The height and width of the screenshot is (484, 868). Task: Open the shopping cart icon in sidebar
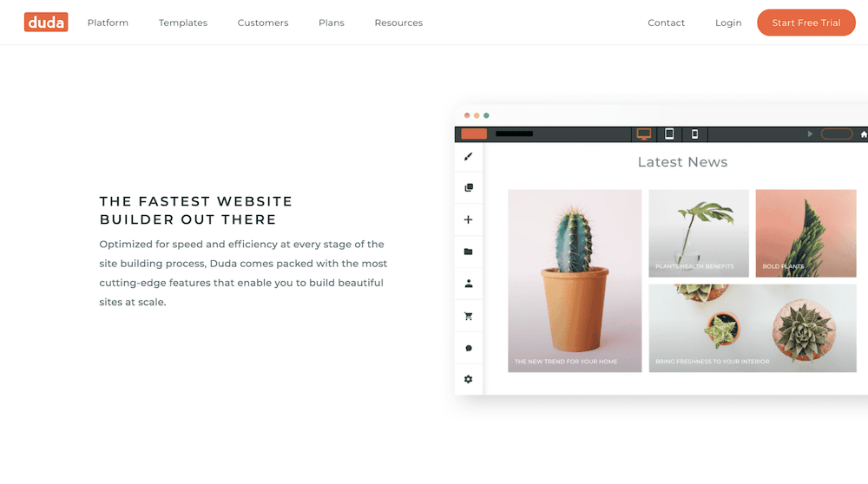469,316
